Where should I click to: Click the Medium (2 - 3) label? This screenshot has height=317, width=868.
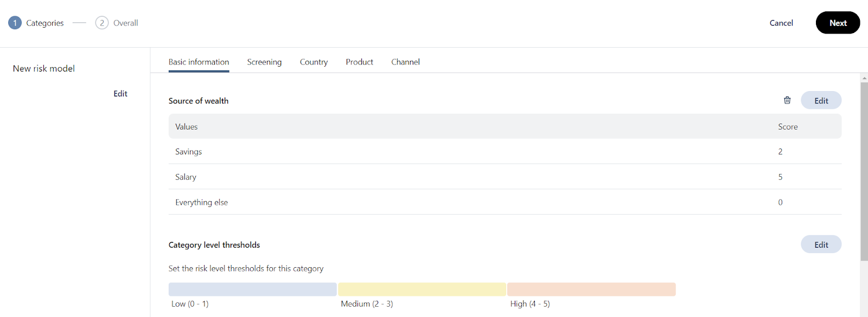click(367, 304)
